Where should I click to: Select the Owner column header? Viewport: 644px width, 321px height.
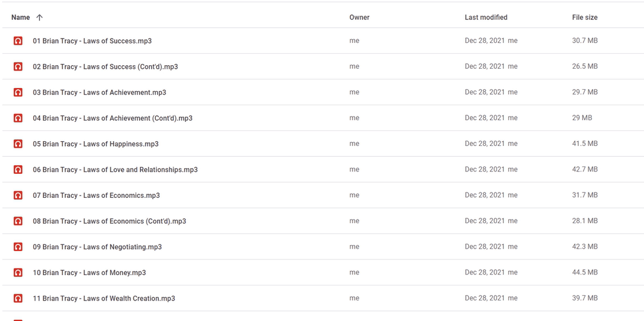359,17
